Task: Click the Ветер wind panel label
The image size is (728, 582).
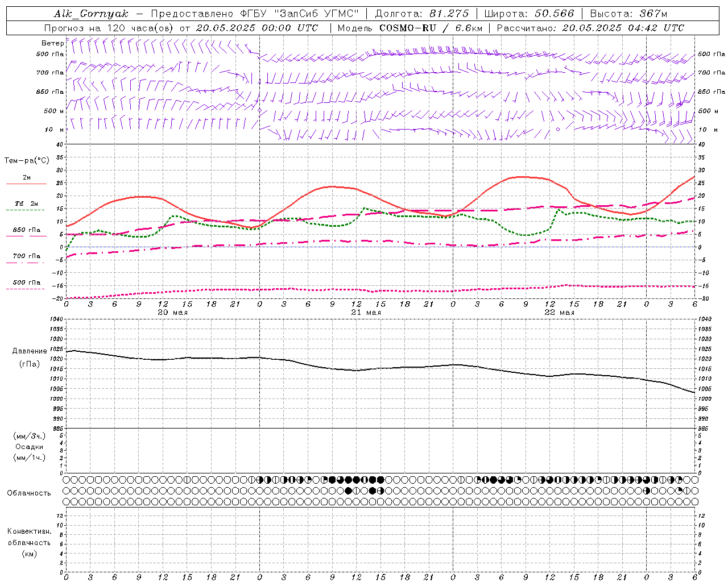Action: click(52, 43)
